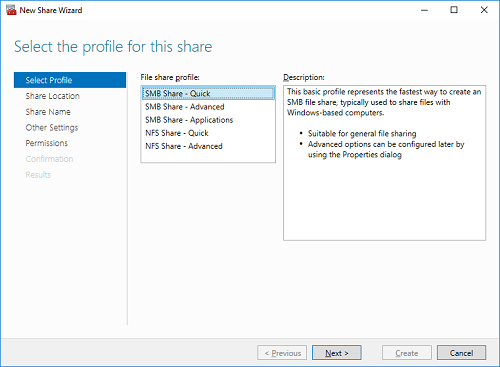500x367 pixels.
Task: Cancel the New Share Wizard
Action: point(461,353)
